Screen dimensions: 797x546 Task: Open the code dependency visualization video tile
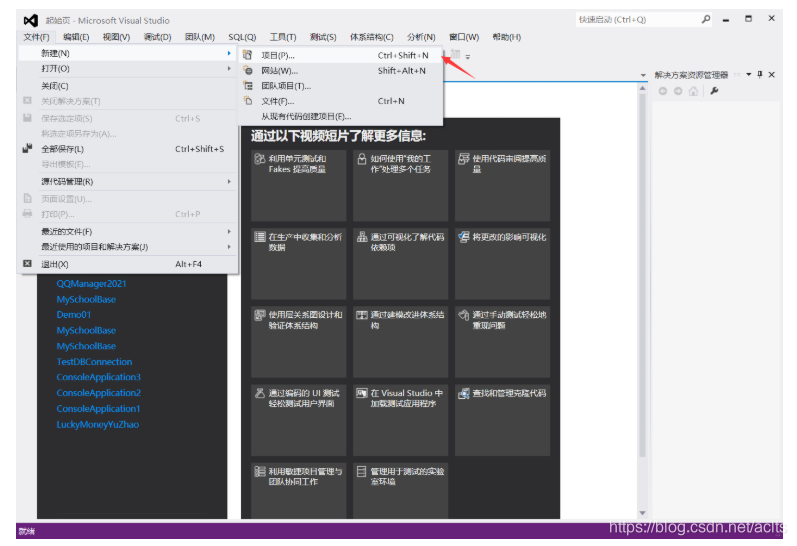(x=401, y=263)
